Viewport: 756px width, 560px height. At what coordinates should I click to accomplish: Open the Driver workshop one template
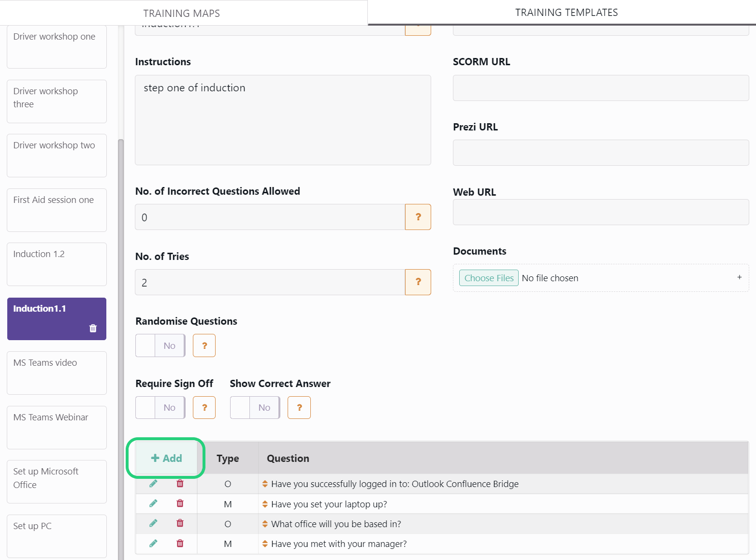[57, 47]
